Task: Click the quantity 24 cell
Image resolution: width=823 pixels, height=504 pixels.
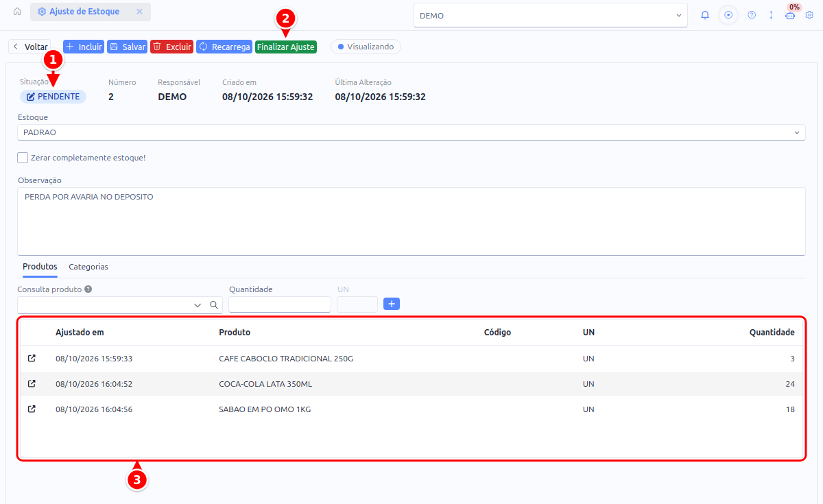Action: [x=790, y=384]
